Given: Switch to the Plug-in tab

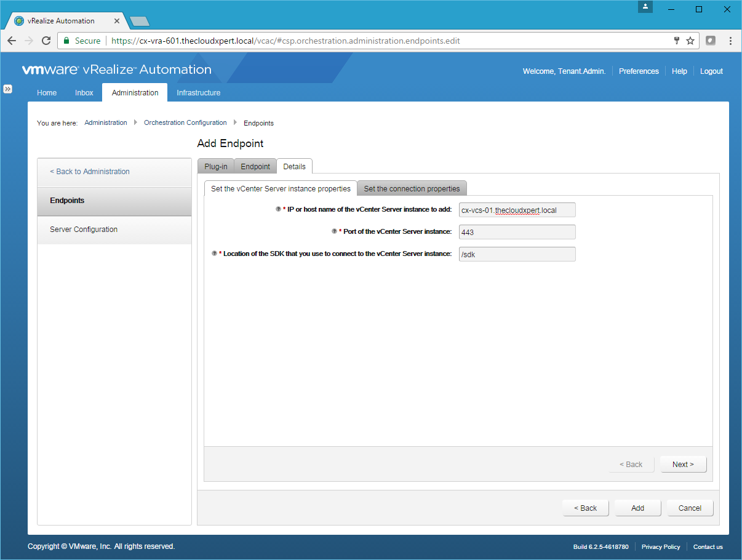Looking at the screenshot, I should [216, 167].
